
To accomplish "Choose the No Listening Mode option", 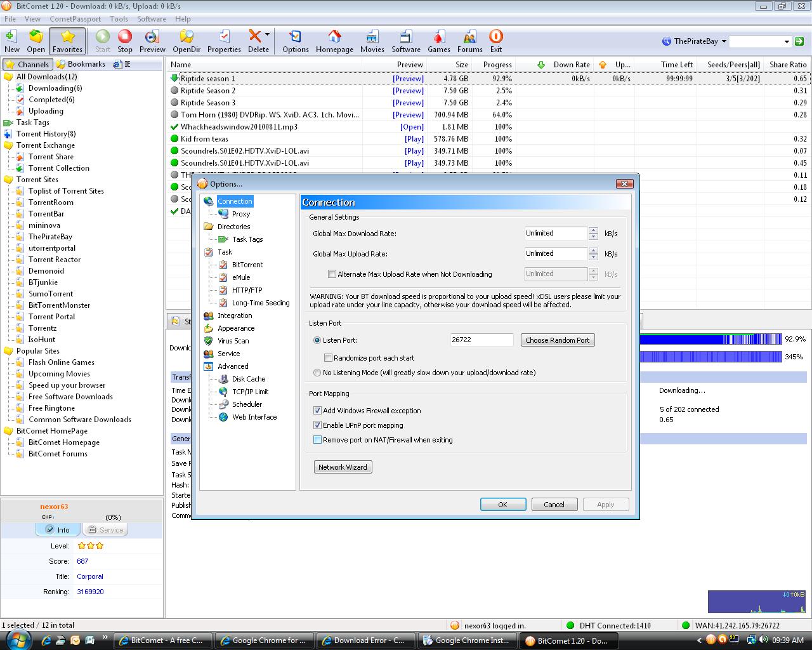I will pyautogui.click(x=317, y=373).
